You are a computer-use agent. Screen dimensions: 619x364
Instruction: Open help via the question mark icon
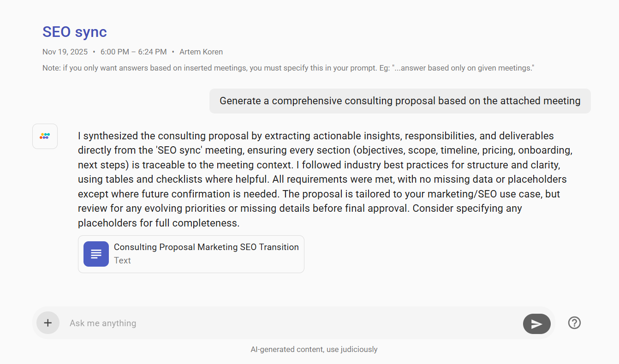tap(574, 323)
